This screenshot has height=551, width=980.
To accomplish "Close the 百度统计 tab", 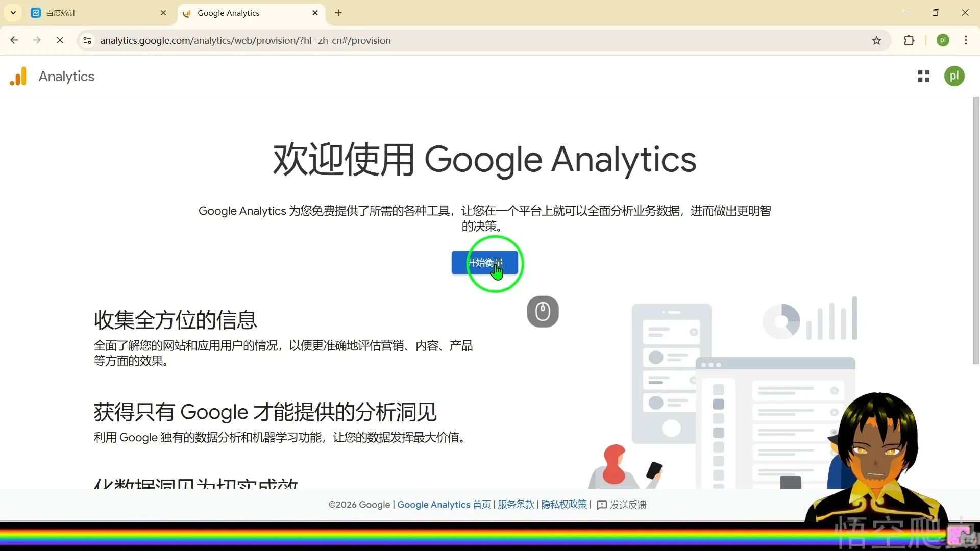I will click(x=163, y=13).
